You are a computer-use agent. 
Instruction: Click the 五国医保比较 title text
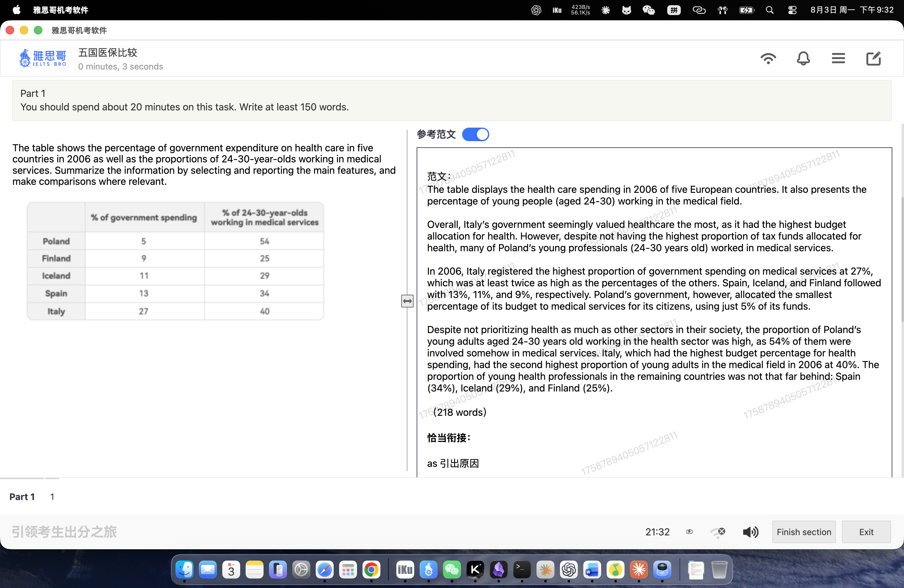(x=108, y=52)
